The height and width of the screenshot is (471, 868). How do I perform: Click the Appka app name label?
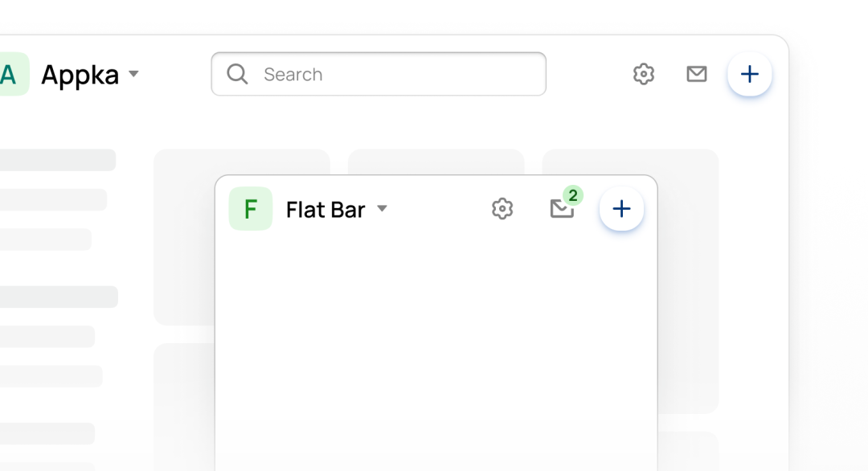tap(80, 74)
